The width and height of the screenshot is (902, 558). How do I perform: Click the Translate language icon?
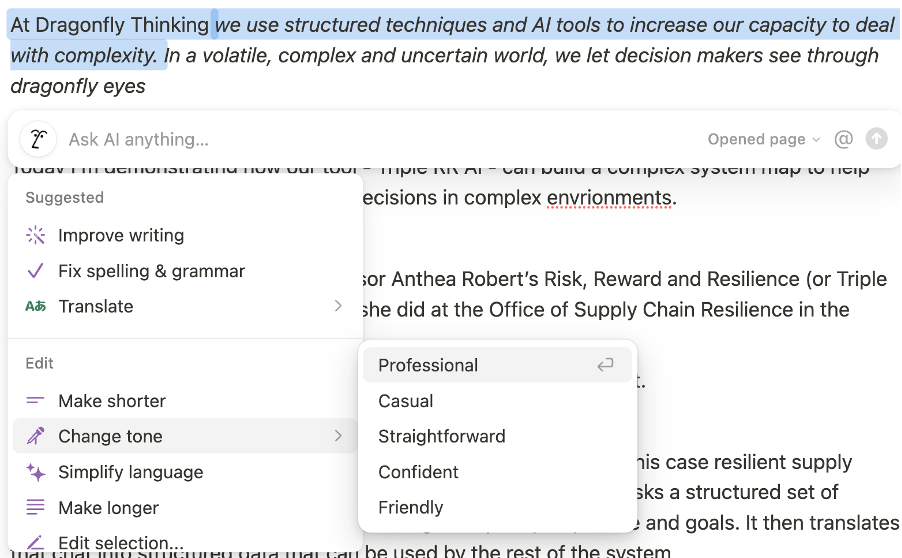point(36,307)
